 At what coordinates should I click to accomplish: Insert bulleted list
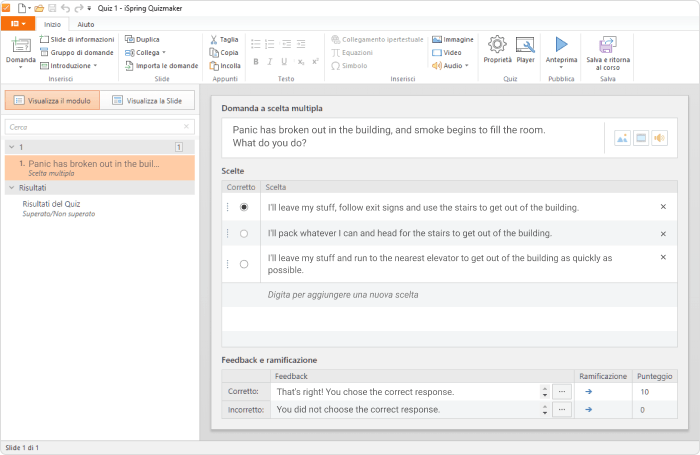(256, 44)
